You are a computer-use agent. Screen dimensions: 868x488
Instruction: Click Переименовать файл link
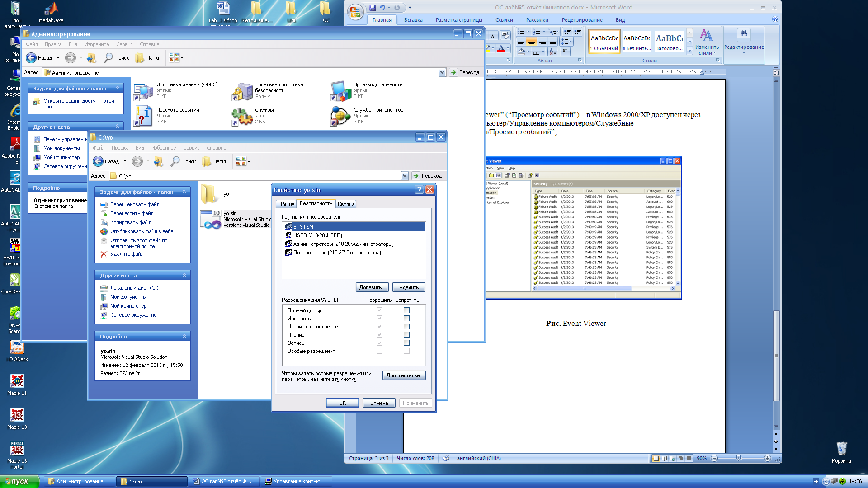[135, 204]
